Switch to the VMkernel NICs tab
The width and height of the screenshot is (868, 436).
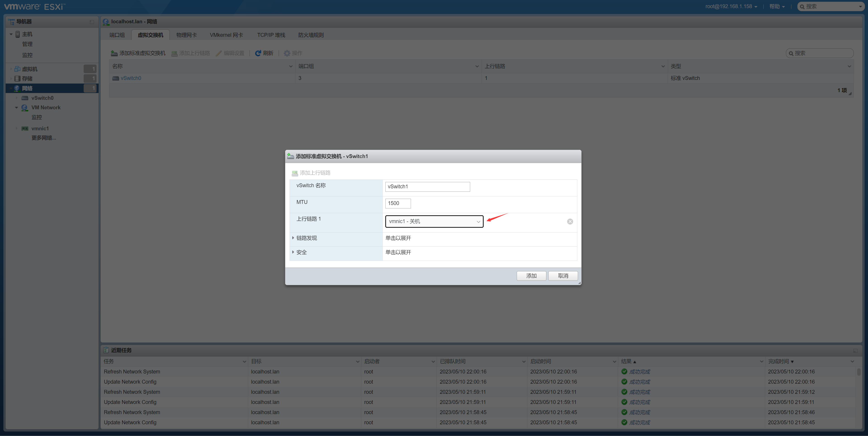pos(226,35)
